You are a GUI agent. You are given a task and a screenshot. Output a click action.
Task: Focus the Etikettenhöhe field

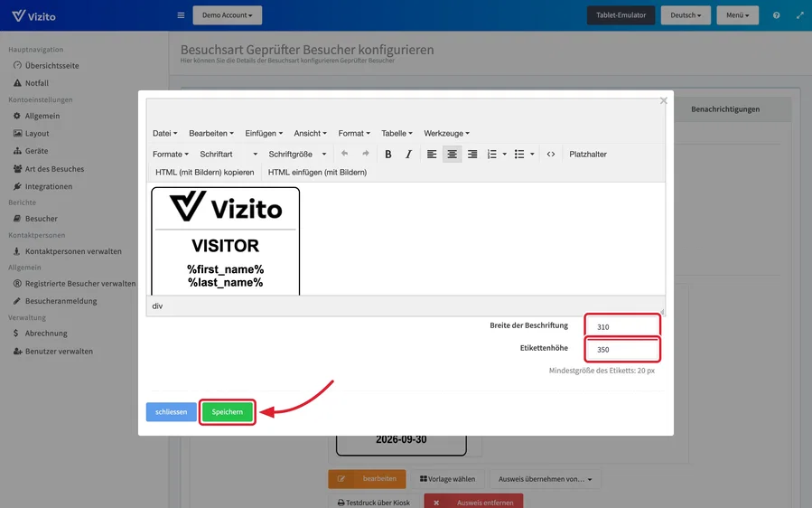[x=622, y=350]
